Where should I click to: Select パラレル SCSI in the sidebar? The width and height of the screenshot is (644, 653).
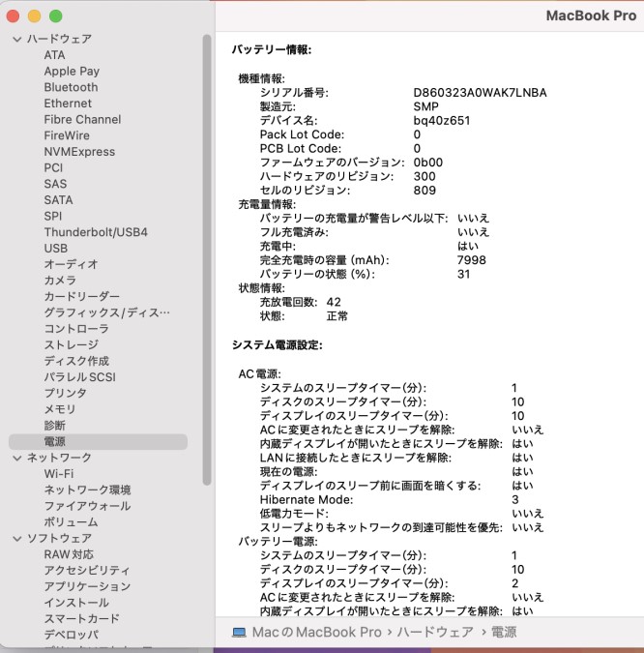tap(80, 377)
